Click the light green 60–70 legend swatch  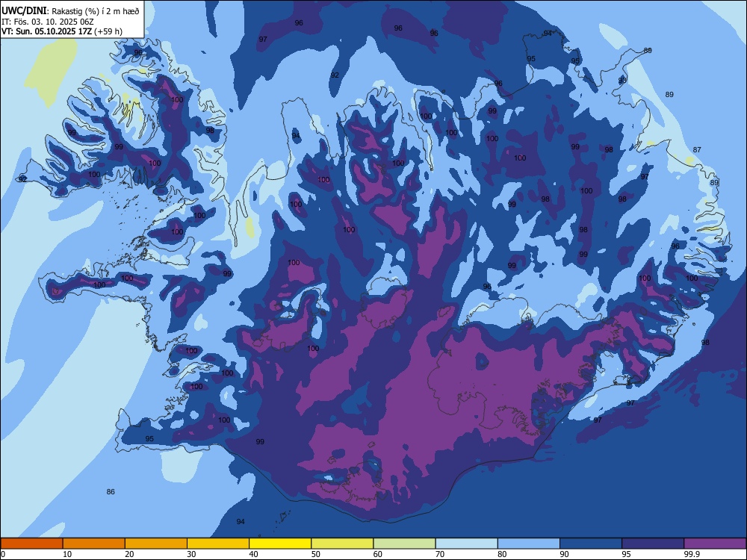404,544
